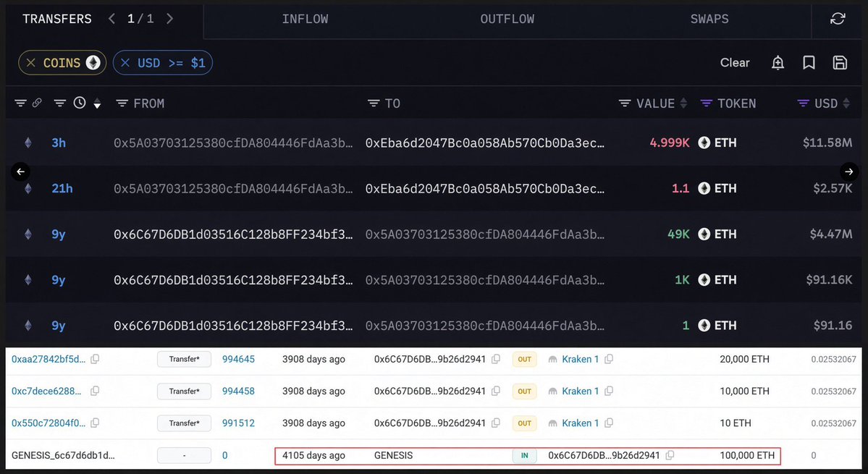Copy transaction hash 0x550c72804f0
The image size is (868, 474).
pos(95,423)
